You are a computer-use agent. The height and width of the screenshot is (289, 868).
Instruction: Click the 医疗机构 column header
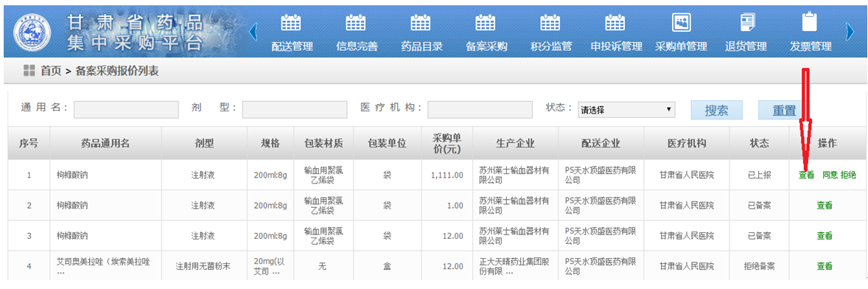687,143
